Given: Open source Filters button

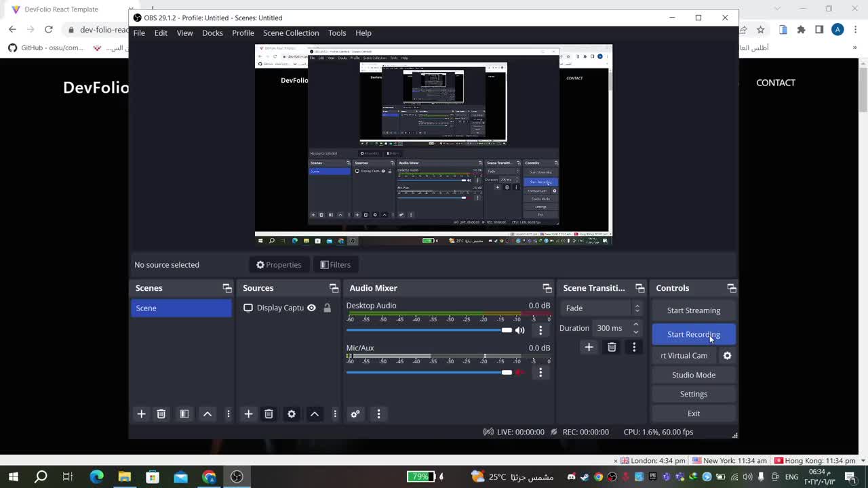Looking at the screenshot, I should 336,265.
